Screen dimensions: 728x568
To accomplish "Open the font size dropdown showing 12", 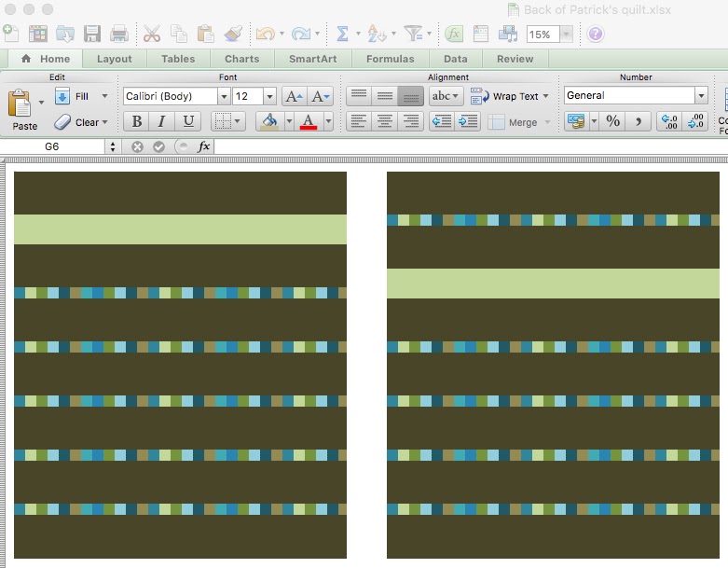I will click(x=269, y=97).
